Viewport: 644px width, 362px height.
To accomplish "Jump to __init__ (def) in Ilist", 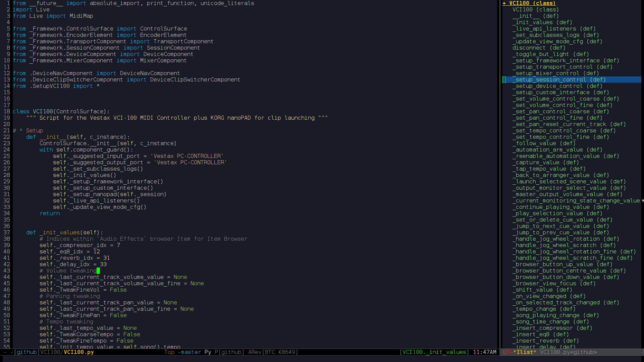I will pos(535,16).
